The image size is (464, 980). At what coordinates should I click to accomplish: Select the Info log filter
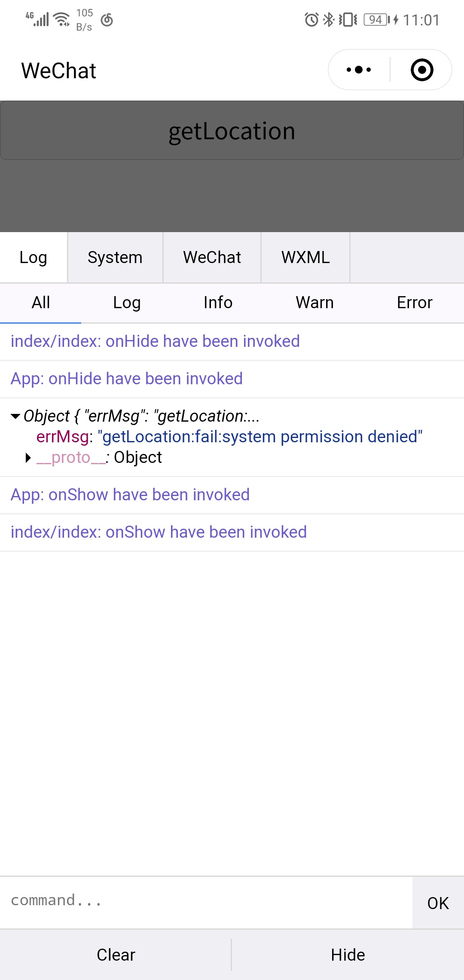218,303
